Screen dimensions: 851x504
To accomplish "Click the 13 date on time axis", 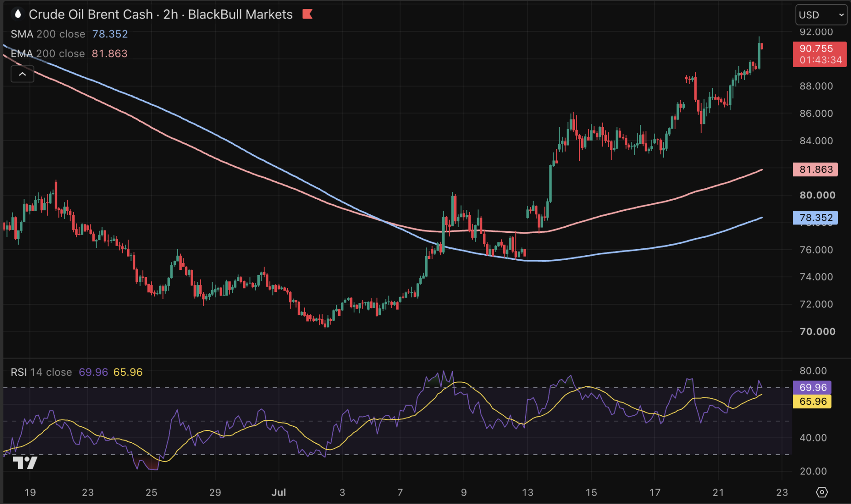I will pyautogui.click(x=527, y=492).
